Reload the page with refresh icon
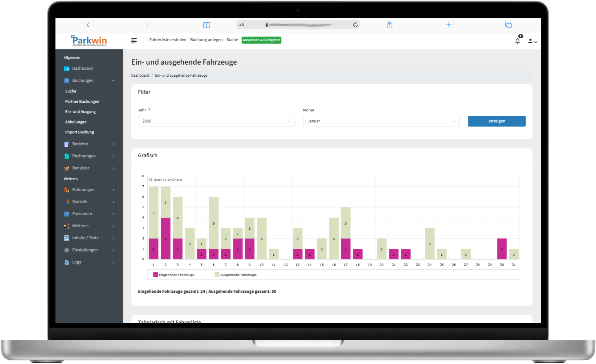The width and height of the screenshot is (596, 364). coord(355,25)
